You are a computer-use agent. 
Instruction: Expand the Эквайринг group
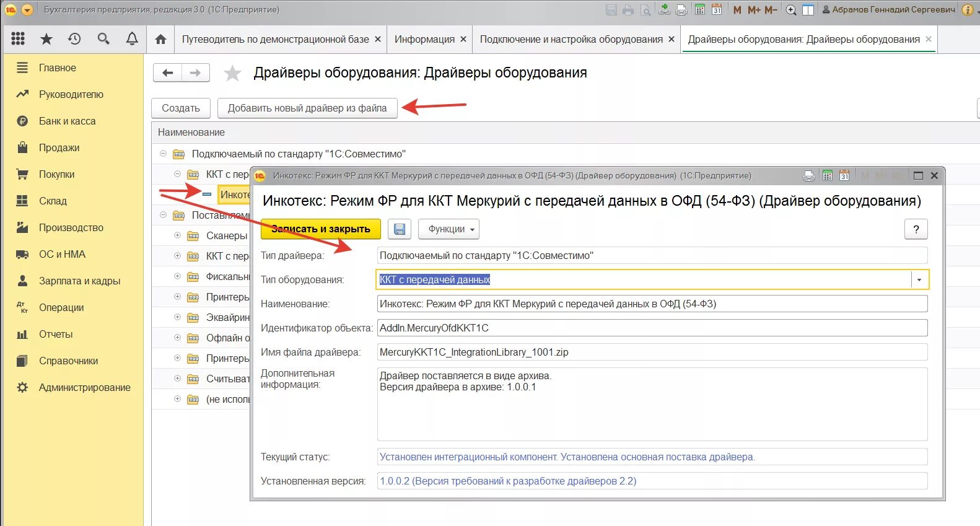178,317
